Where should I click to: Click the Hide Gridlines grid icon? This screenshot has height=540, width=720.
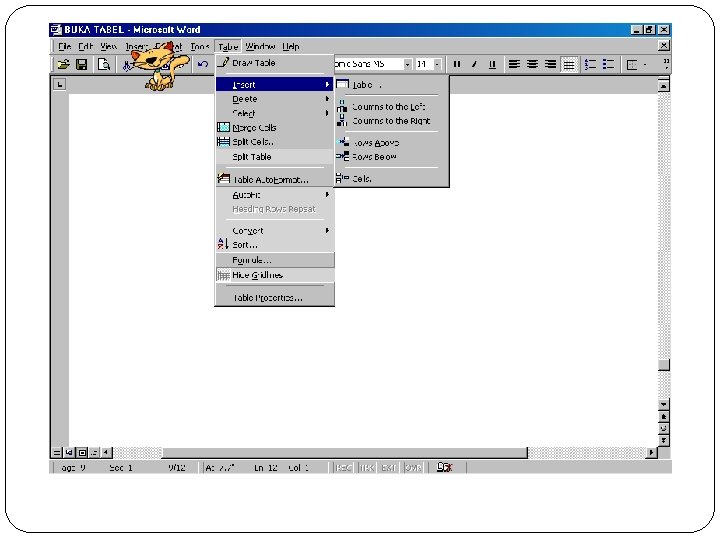223,275
